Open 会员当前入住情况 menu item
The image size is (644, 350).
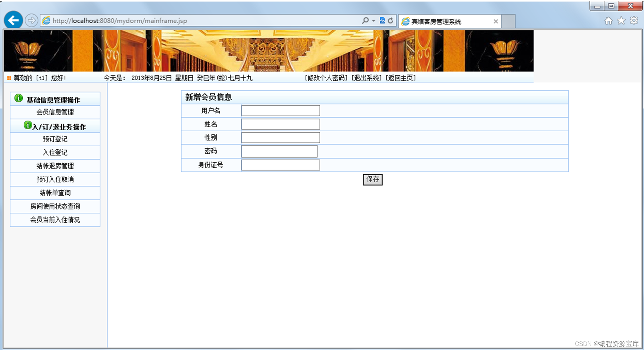click(x=55, y=220)
